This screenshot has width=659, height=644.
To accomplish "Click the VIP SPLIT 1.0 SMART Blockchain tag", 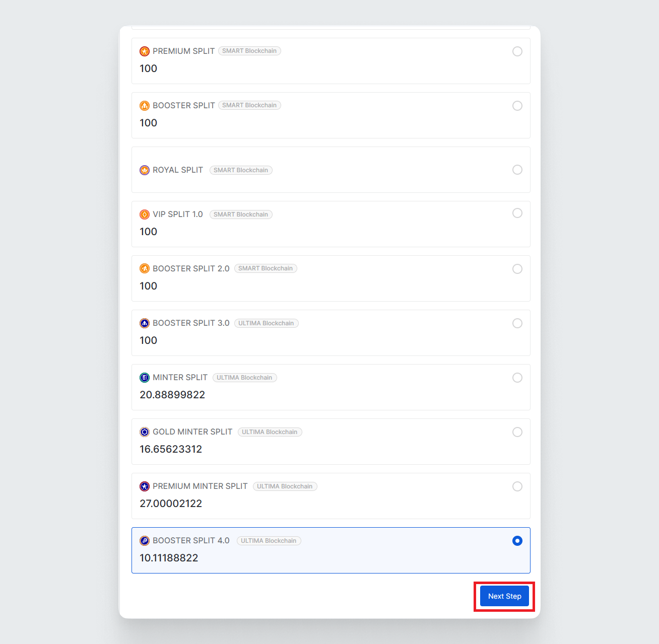I will click(241, 214).
